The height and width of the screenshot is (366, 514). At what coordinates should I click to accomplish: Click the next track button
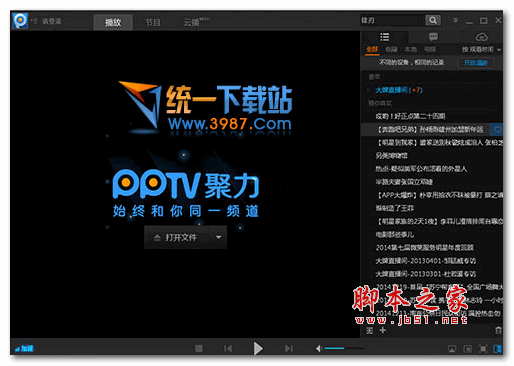point(289,349)
